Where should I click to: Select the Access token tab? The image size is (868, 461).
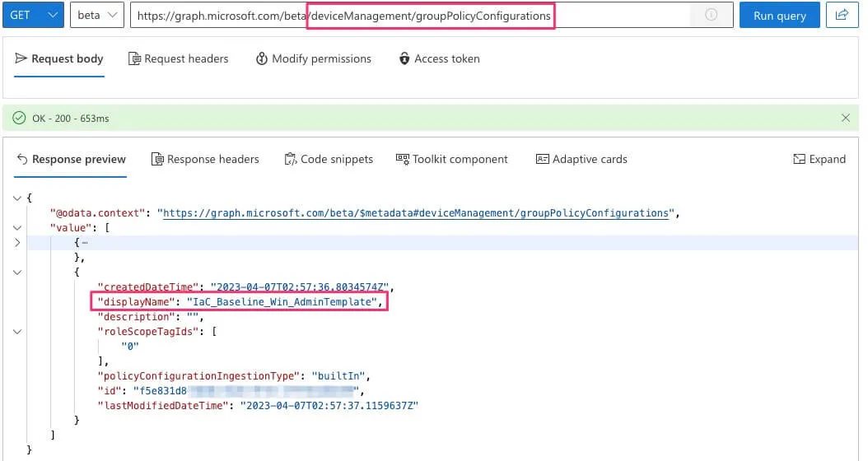(x=438, y=58)
